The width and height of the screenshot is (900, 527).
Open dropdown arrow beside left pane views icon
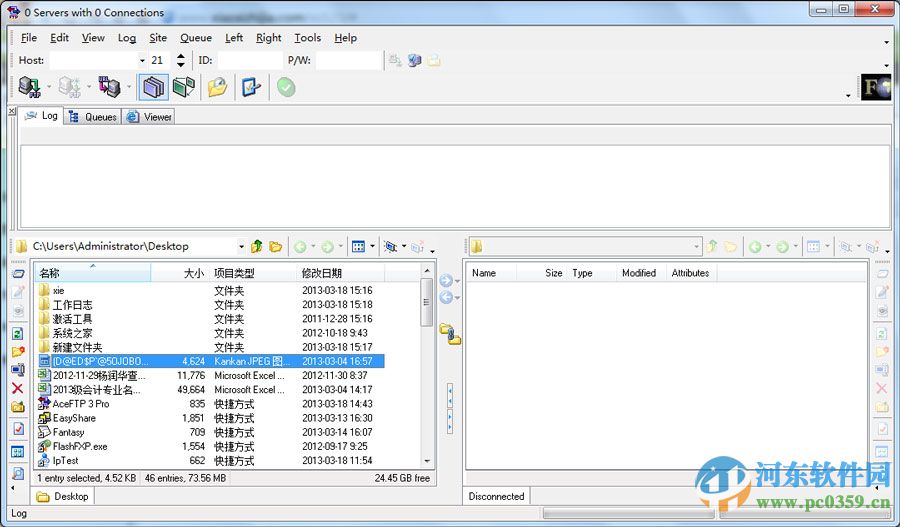[x=372, y=246]
